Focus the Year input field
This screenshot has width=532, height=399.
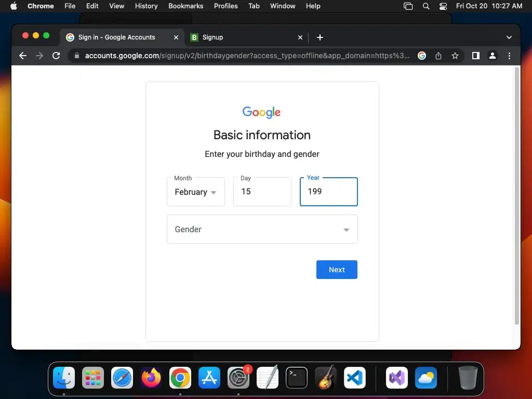[x=329, y=192]
